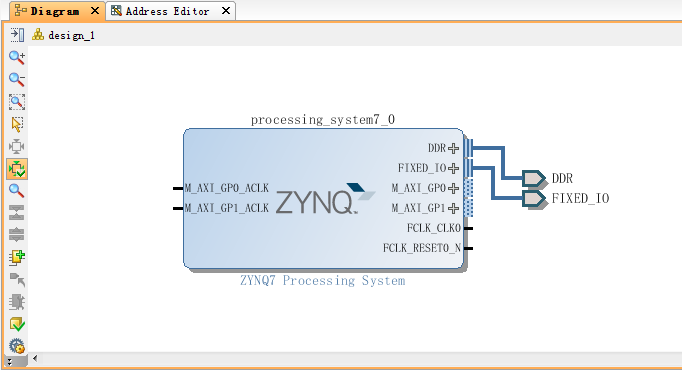Click the Expand All icon
Screen dimensions: 682x370
(17, 235)
